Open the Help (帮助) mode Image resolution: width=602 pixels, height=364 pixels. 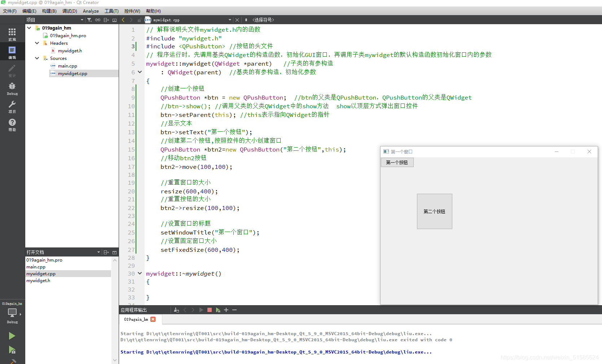click(x=12, y=124)
